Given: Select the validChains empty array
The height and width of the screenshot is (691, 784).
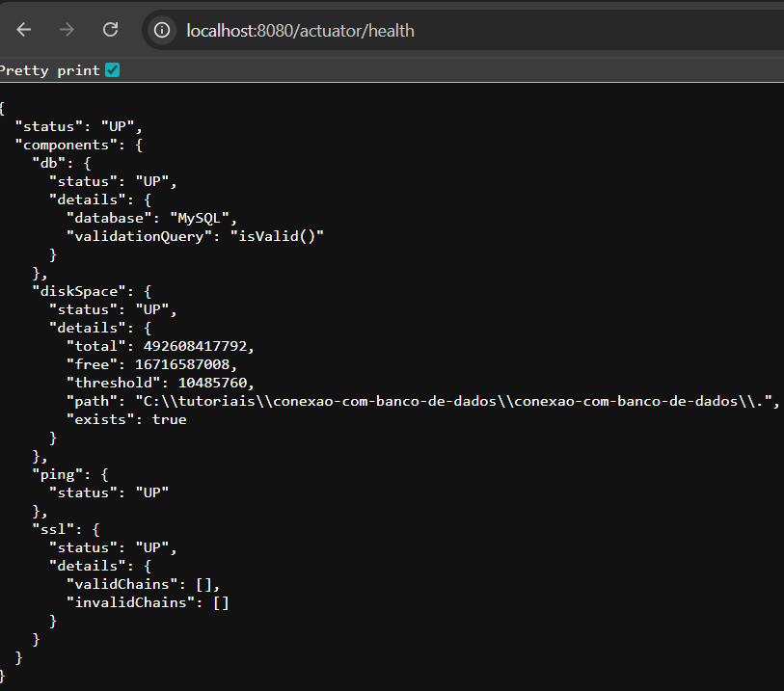Looking at the screenshot, I should [x=203, y=583].
